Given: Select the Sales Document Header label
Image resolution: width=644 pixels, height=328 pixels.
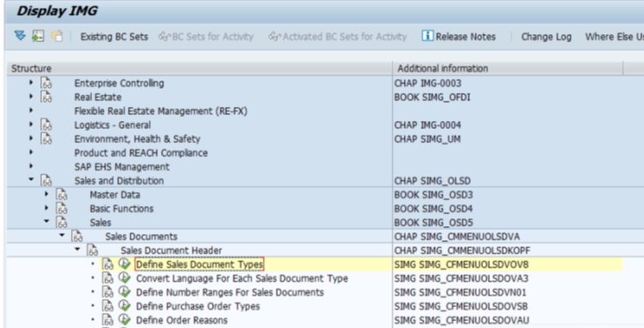Looking at the screenshot, I should (x=171, y=250).
